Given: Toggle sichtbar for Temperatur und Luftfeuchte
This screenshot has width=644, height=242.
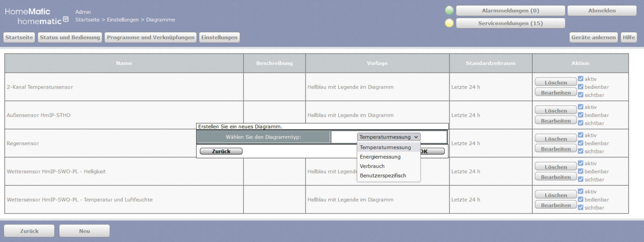Looking at the screenshot, I should (580, 207).
